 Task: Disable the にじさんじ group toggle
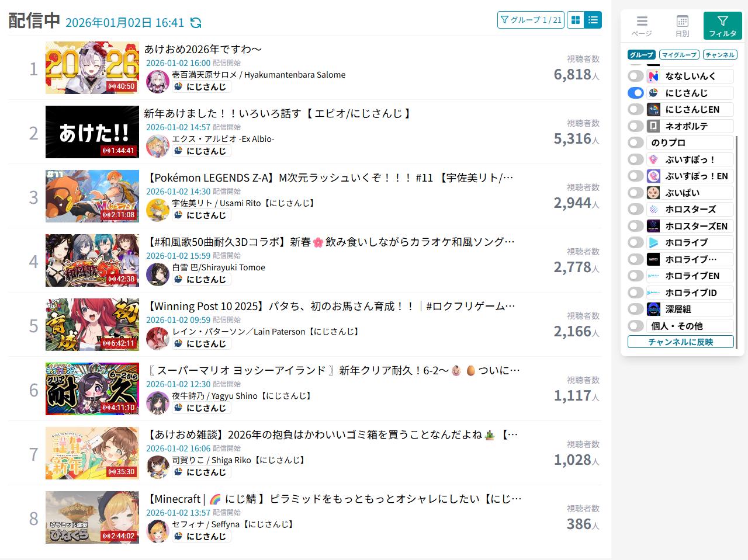click(x=636, y=93)
